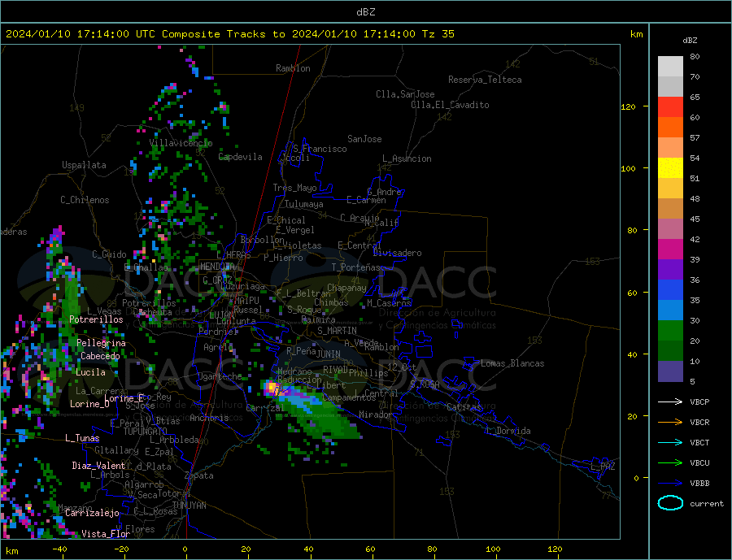Click the 'dBZ' label above the color scale
The width and height of the screenshot is (732, 560).
point(690,41)
